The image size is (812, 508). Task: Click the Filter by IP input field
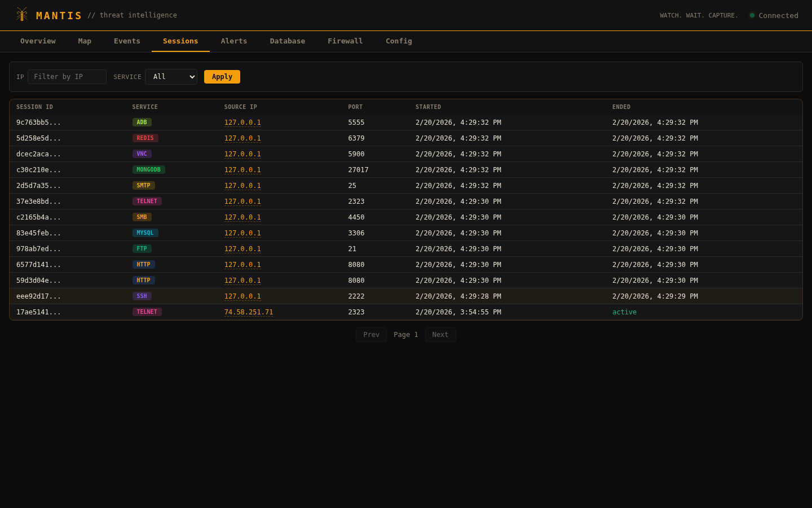[x=67, y=77]
